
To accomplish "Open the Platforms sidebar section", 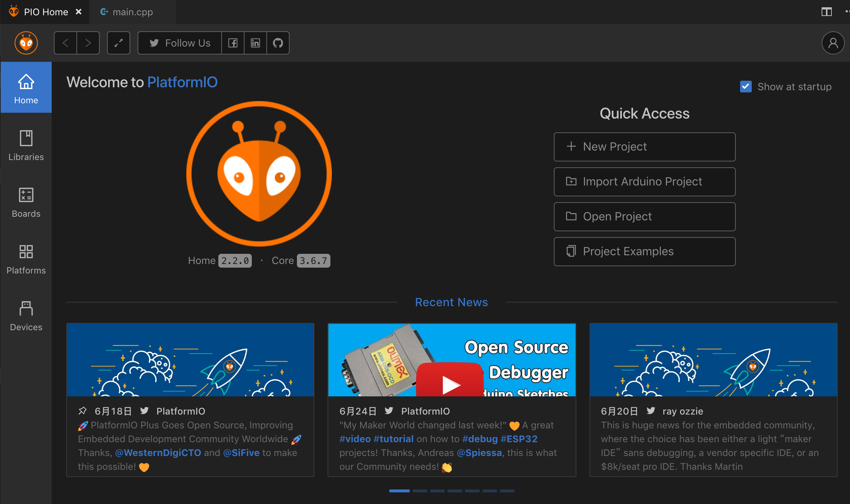I will tap(26, 258).
